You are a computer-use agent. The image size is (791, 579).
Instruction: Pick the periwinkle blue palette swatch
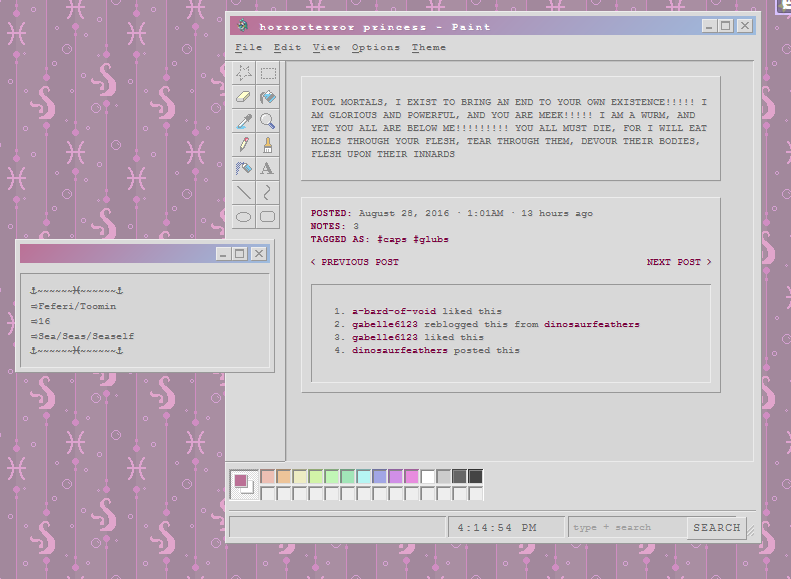[x=380, y=477]
